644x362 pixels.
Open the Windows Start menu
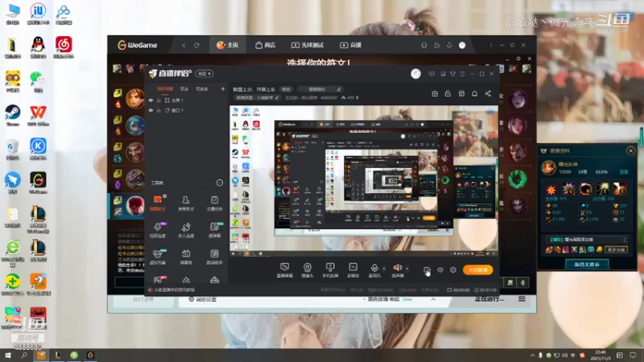pos(8,356)
